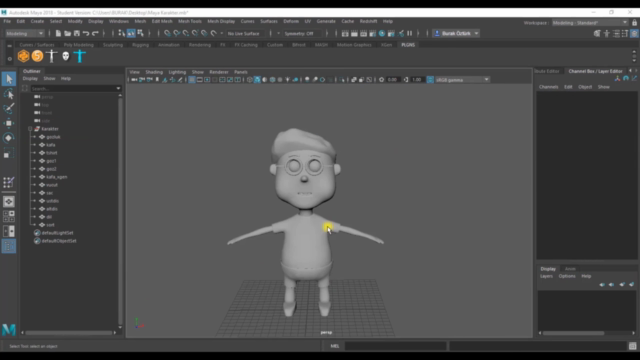The height and width of the screenshot is (360, 640).
Task: Open the Script Editor icon at bottom right
Action: [x=633, y=346]
